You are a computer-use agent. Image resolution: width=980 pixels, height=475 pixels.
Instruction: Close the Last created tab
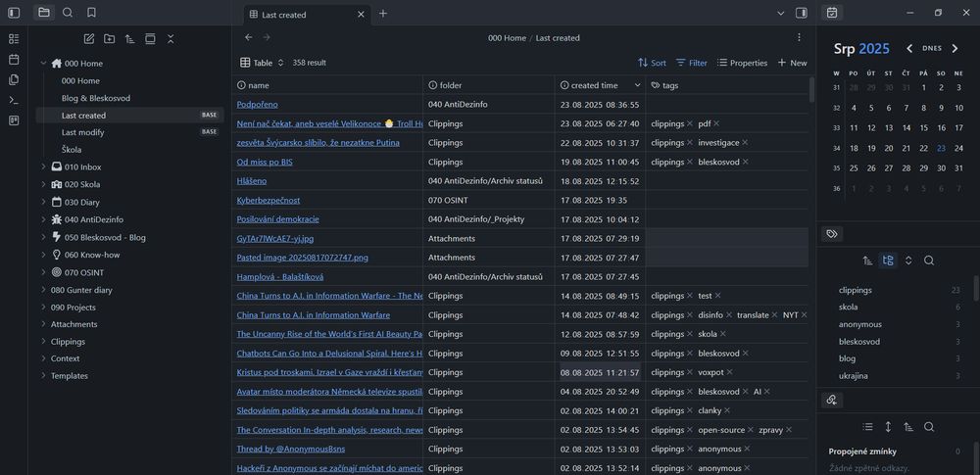pyautogui.click(x=362, y=14)
